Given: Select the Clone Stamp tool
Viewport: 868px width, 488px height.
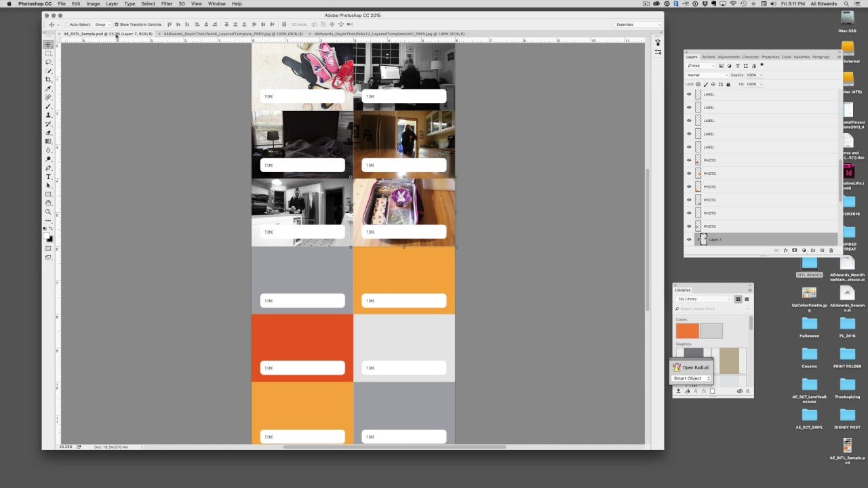Looking at the screenshot, I should 48,115.
